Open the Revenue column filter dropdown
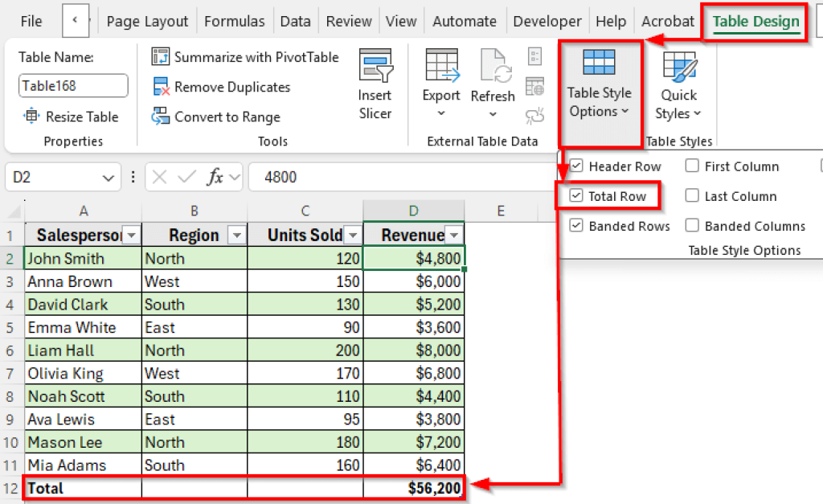Screen dimensions: 823x504 454,235
